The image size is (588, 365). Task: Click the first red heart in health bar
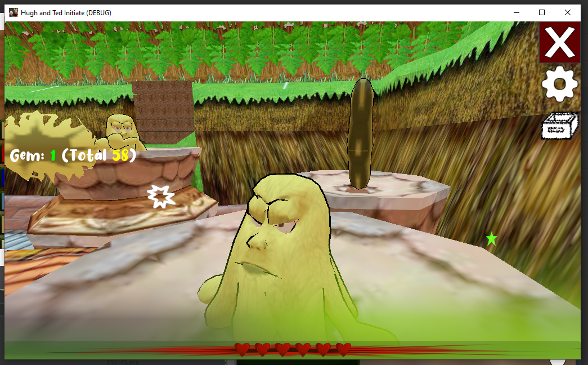pos(243,349)
